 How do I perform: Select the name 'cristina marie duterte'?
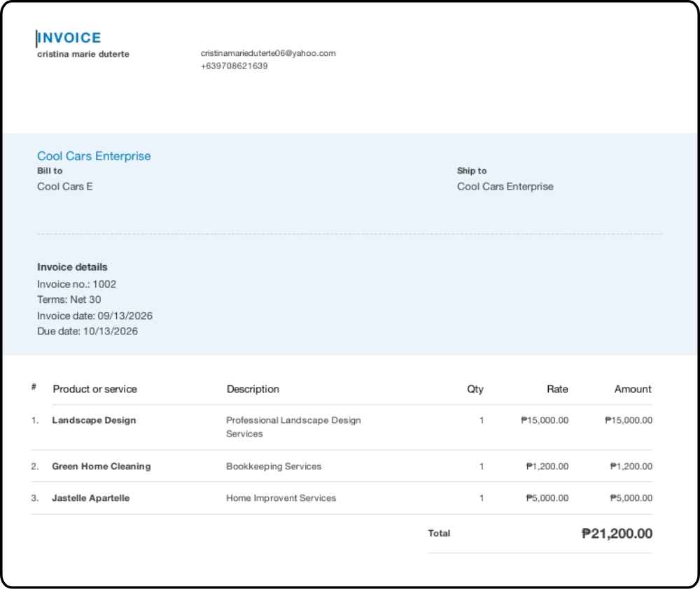click(83, 54)
